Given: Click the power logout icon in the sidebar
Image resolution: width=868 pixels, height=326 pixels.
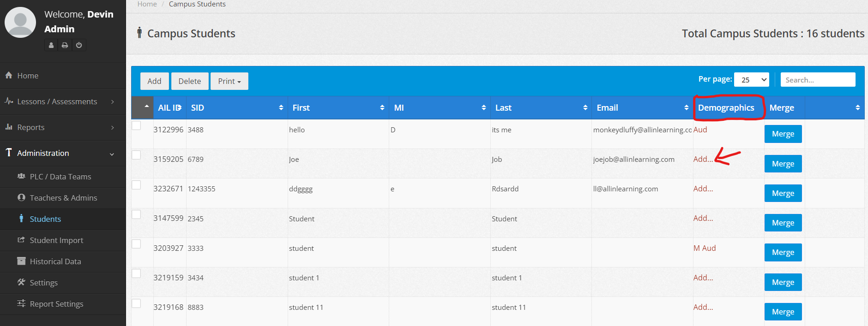Looking at the screenshot, I should point(79,45).
